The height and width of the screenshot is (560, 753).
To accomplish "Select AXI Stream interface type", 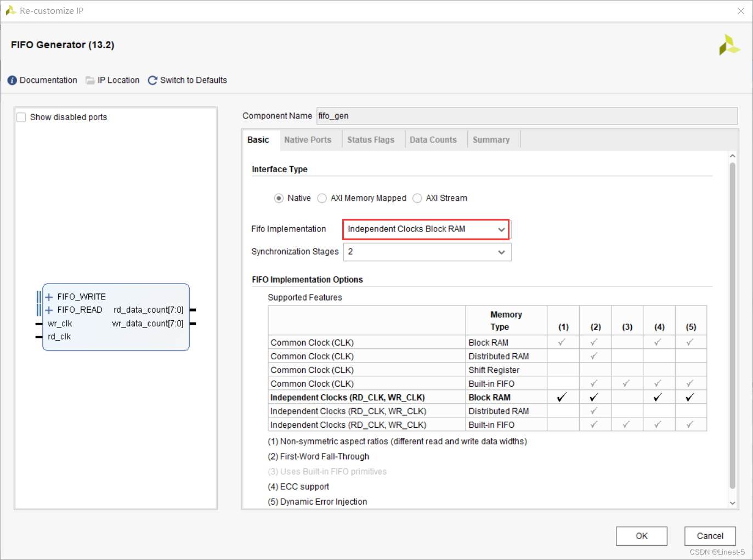I will [417, 199].
